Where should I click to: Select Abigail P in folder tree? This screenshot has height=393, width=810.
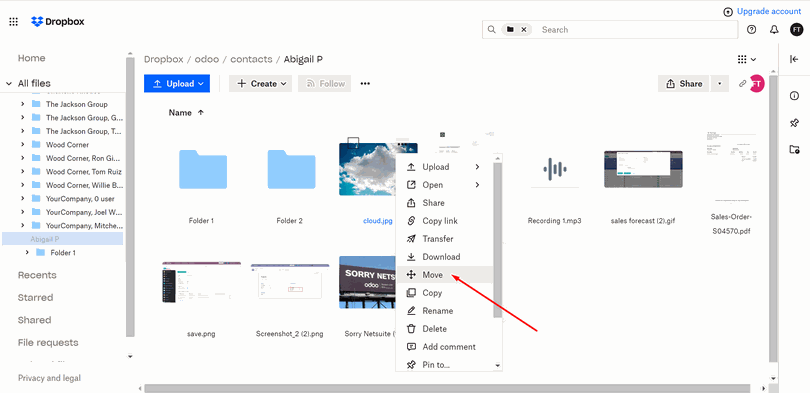(63, 239)
